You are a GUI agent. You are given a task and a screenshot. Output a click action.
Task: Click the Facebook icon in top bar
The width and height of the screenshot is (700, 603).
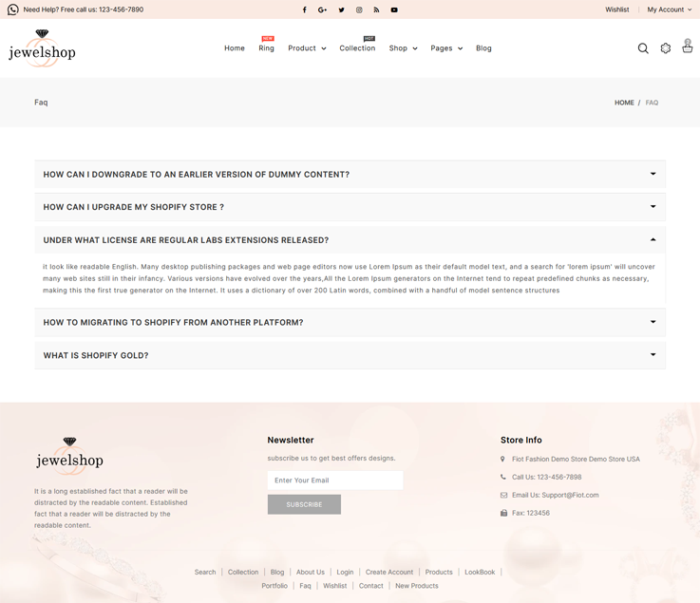pyautogui.click(x=305, y=9)
